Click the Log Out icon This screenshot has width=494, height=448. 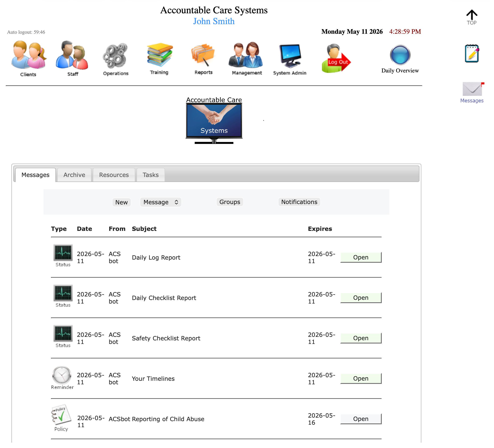pos(336,58)
